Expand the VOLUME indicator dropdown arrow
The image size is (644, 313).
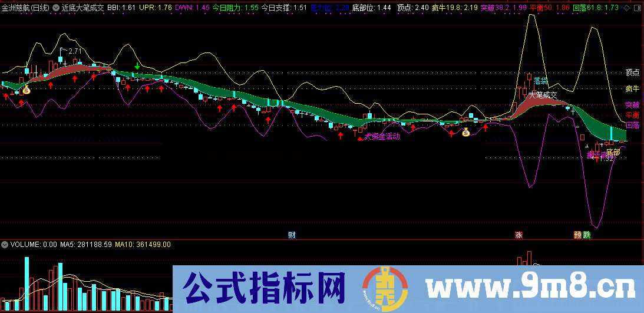click(x=5, y=245)
